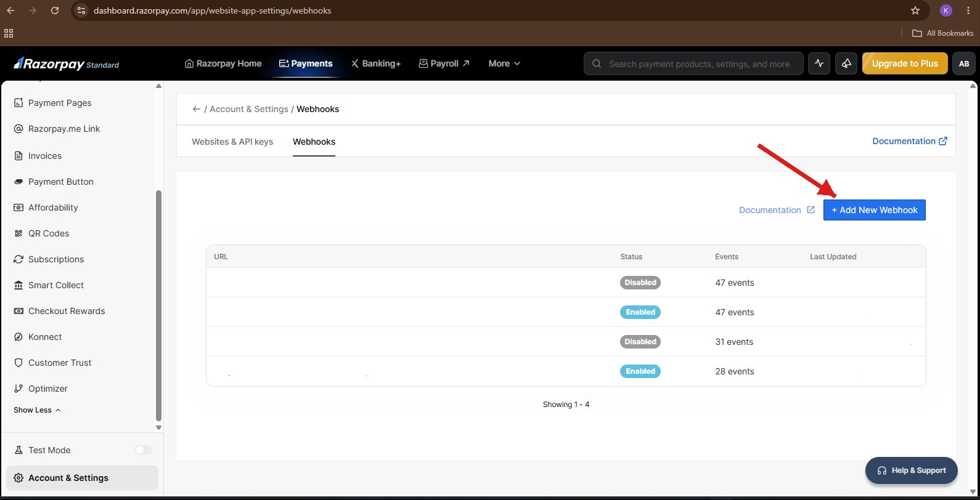Open Help & Support chat button

(x=911, y=470)
